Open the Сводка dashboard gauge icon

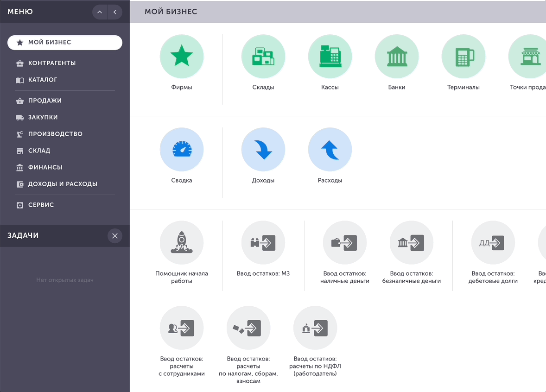click(x=181, y=149)
